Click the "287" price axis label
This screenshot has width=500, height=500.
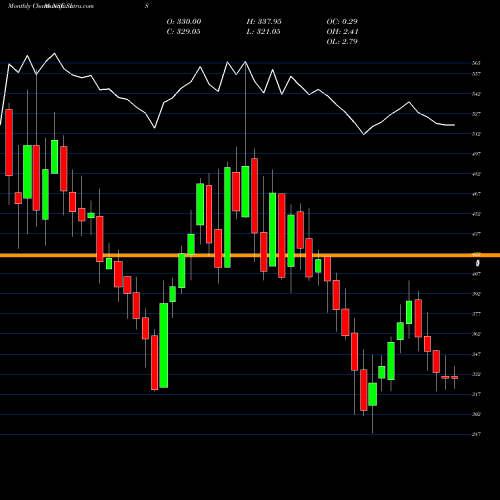[x=476, y=434]
